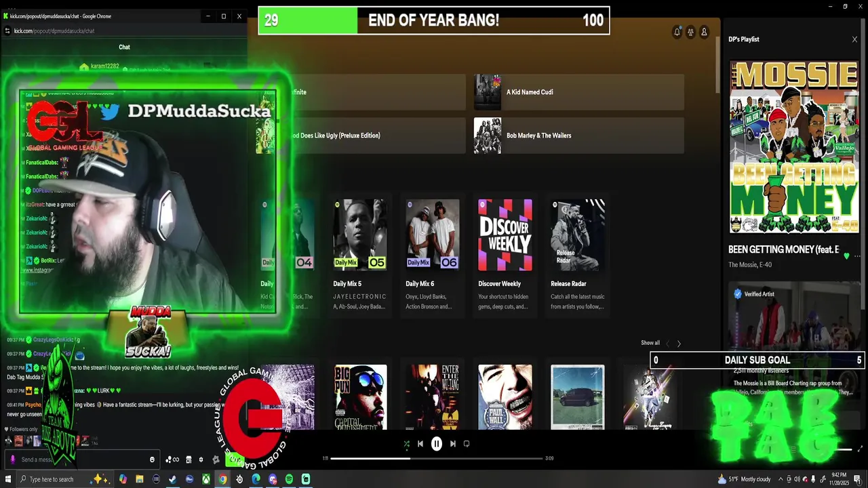View site information icon in Chrome

point(7,30)
